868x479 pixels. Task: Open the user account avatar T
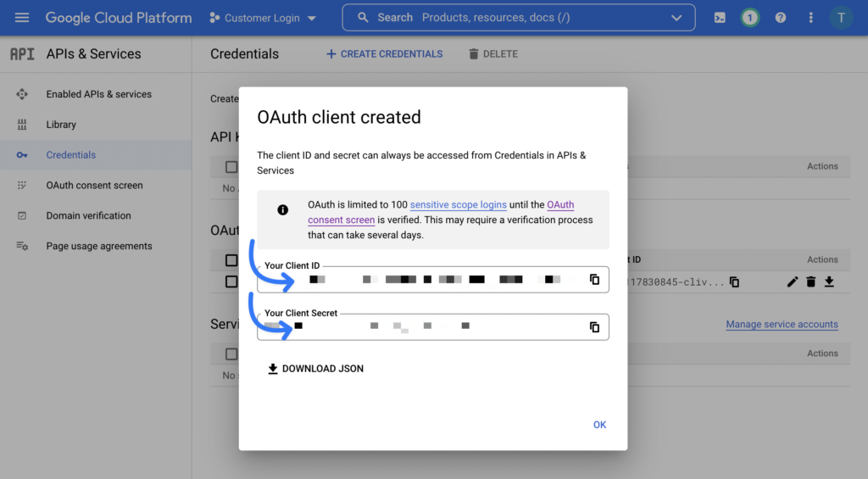pyautogui.click(x=841, y=18)
